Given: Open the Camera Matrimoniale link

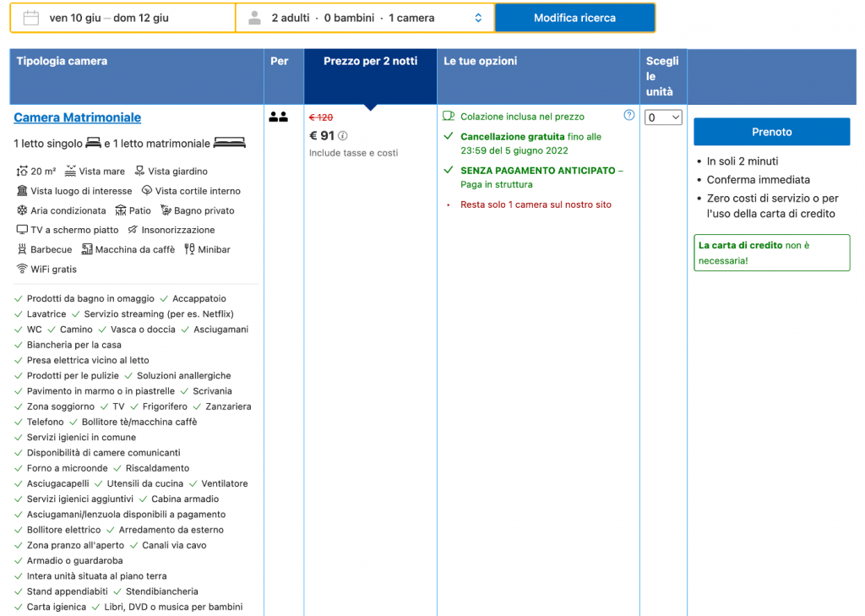Looking at the screenshot, I should click(x=78, y=117).
